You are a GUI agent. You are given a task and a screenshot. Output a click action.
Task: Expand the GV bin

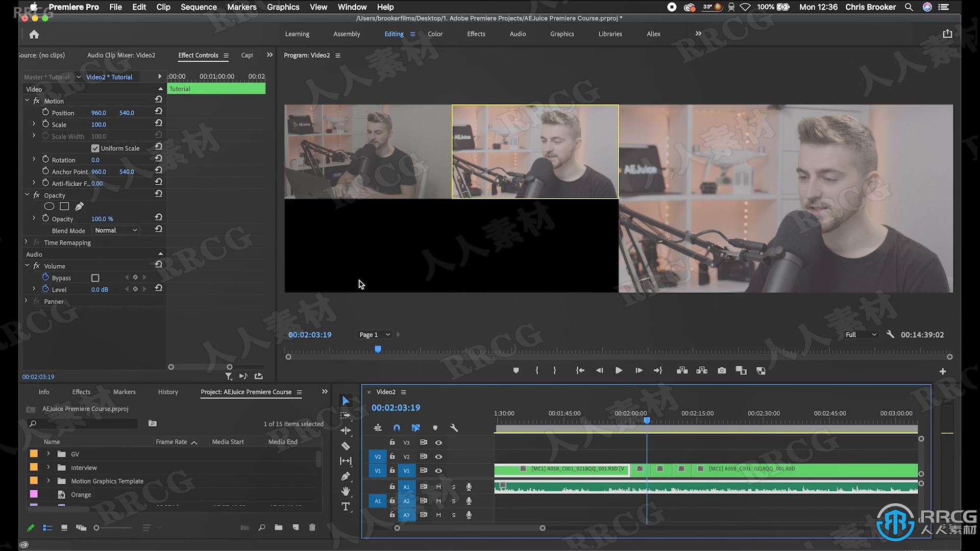point(48,454)
